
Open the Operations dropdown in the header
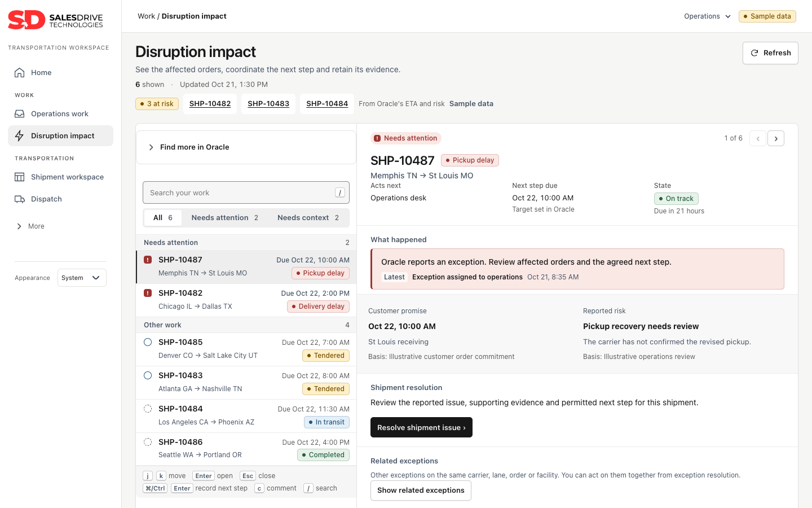[707, 16]
